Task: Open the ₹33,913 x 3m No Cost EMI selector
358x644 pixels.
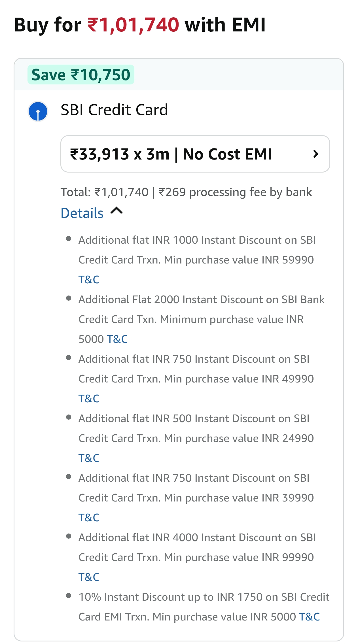Action: click(171, 154)
